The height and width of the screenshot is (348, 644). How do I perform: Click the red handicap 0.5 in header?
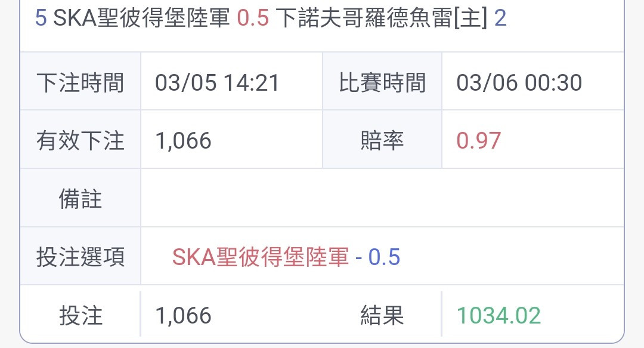click(x=253, y=18)
